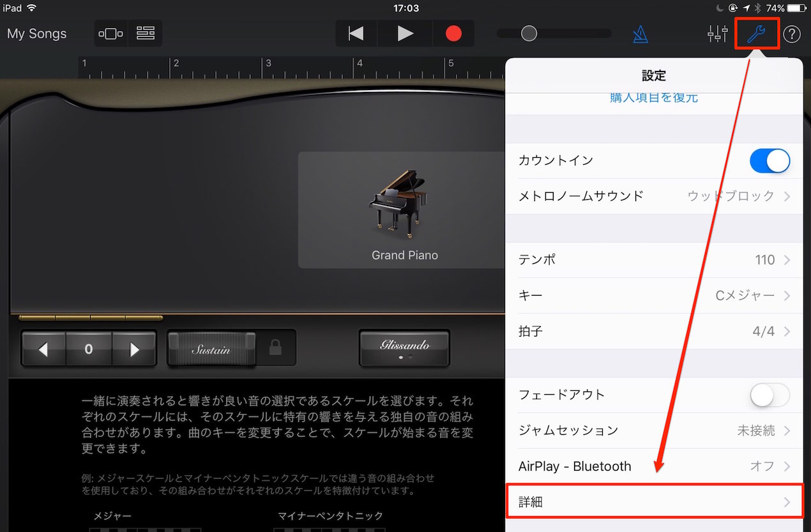
Task: Open the 拍子 time signature row
Action: pos(654,331)
